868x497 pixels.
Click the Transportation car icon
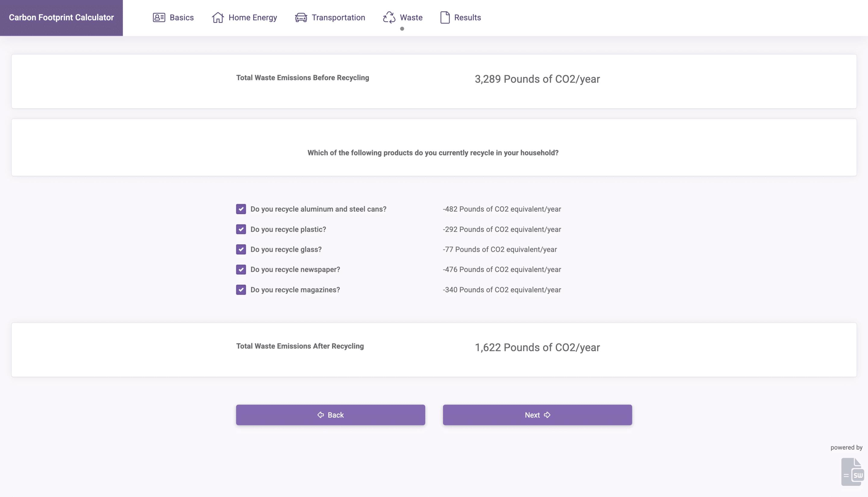pos(301,17)
